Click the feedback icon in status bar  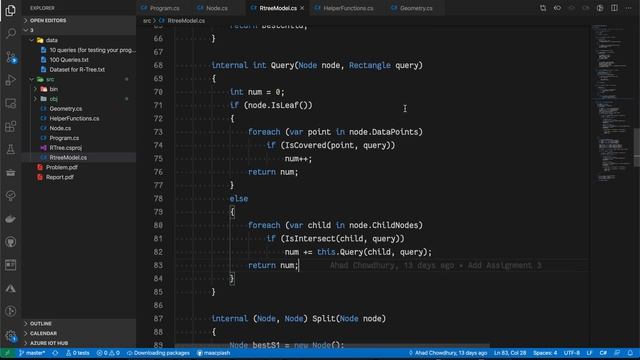click(617, 353)
